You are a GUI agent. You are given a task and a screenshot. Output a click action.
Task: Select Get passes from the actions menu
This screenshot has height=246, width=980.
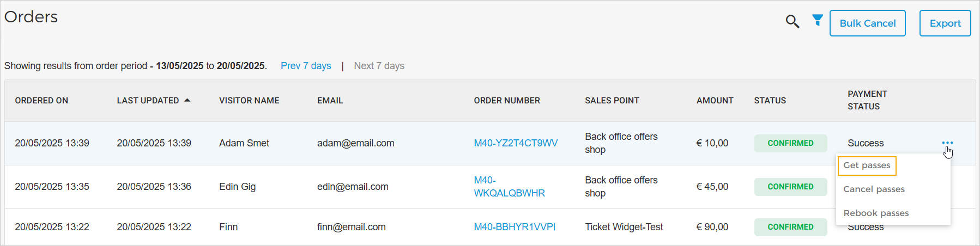coord(867,165)
